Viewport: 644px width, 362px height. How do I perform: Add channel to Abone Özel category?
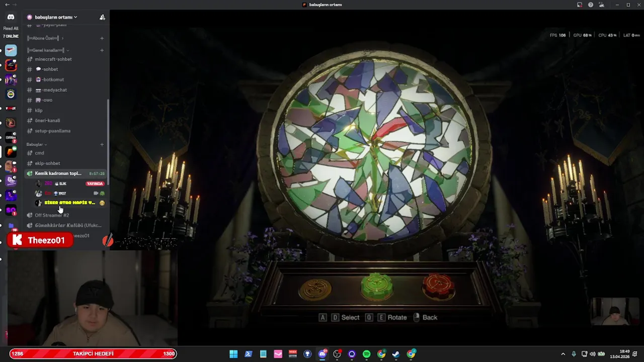102,38
